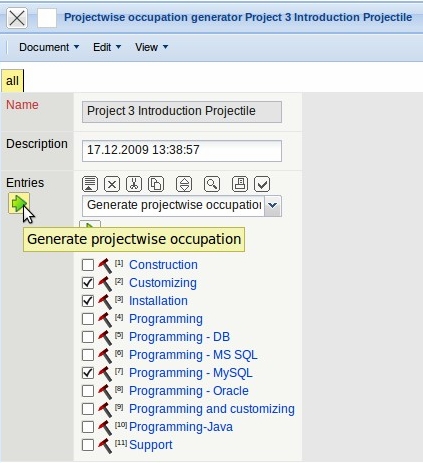Open the Programming - MySQL link
The width and height of the screenshot is (423, 463).
[x=191, y=373]
